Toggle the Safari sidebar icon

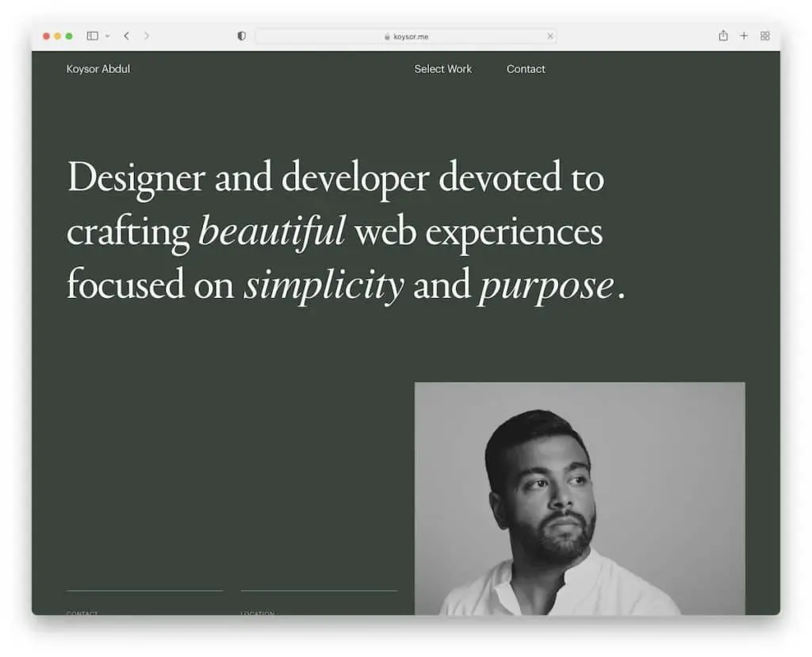[x=92, y=36]
